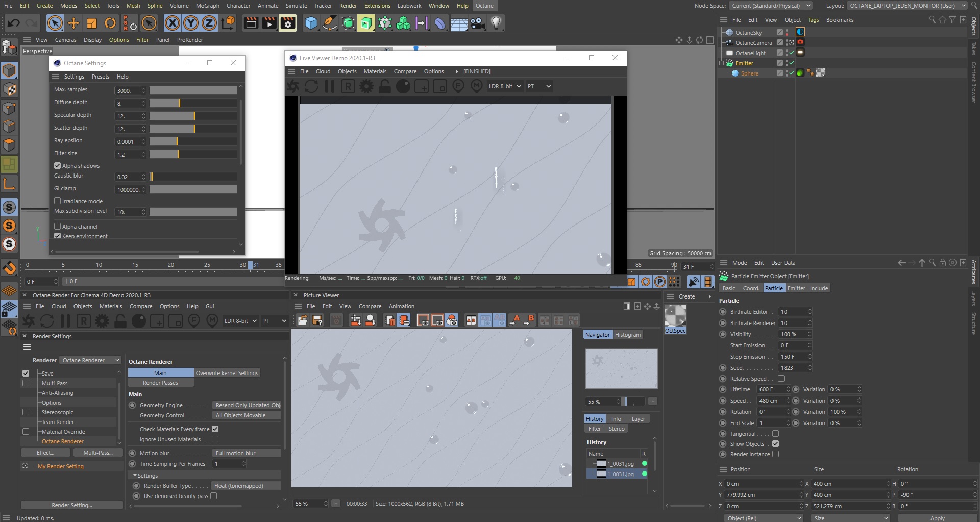
Task: Toggle Alpha shadows checkbox
Action: click(x=58, y=166)
